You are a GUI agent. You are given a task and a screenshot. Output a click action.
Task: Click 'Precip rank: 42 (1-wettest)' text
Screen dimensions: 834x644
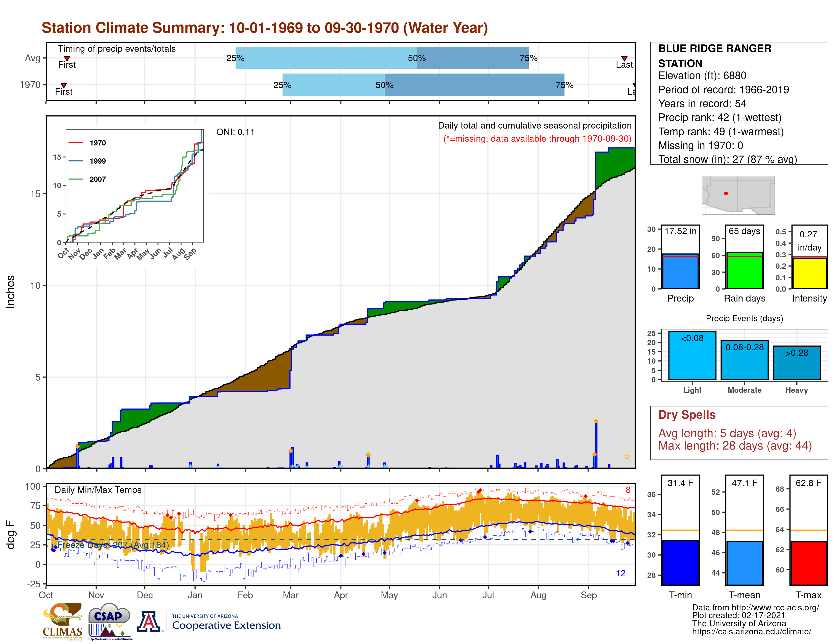[x=720, y=117]
